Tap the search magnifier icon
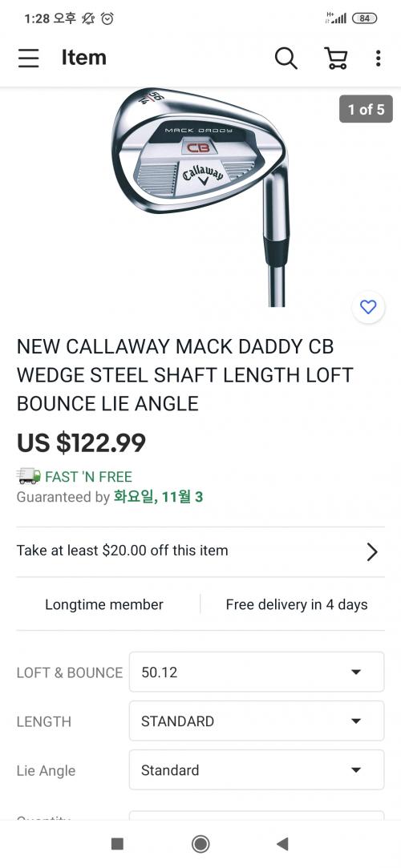 coord(286,58)
